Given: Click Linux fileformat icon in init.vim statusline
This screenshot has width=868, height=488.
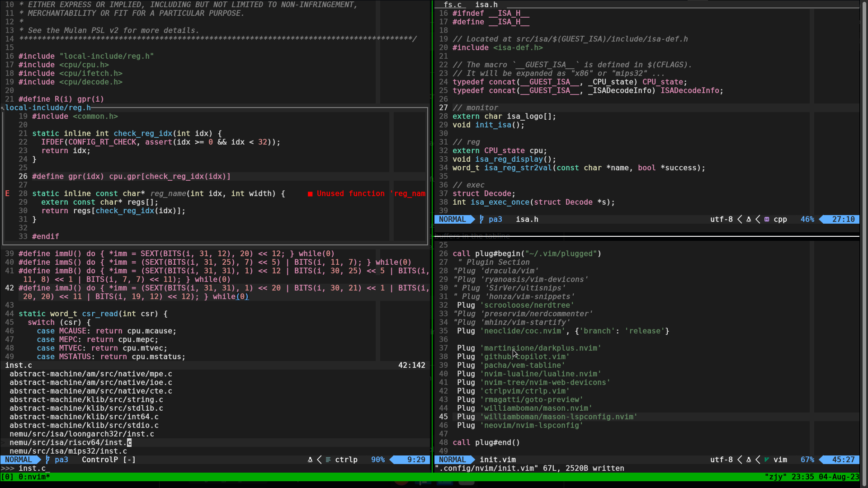Looking at the screenshot, I should tap(749, 460).
